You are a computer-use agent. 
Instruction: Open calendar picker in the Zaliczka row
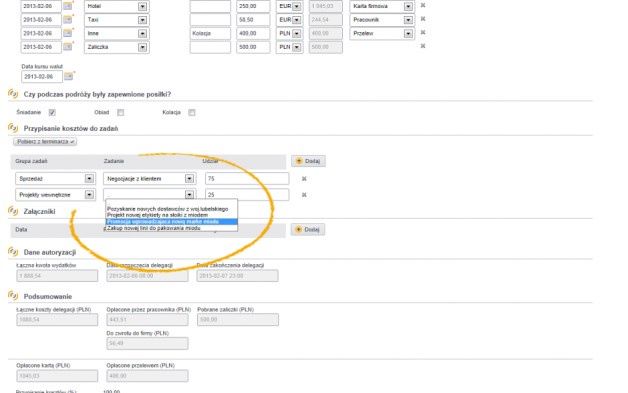coord(68,47)
